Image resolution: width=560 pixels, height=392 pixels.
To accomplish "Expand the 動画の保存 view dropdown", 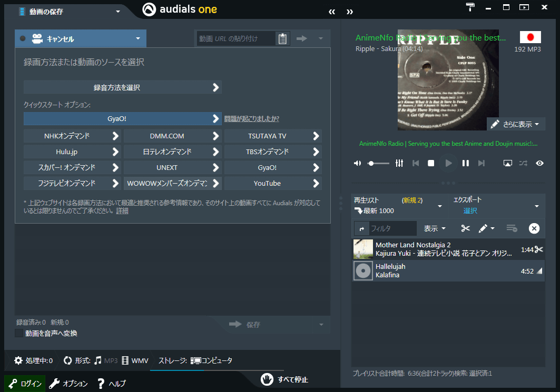I will click(x=118, y=12).
